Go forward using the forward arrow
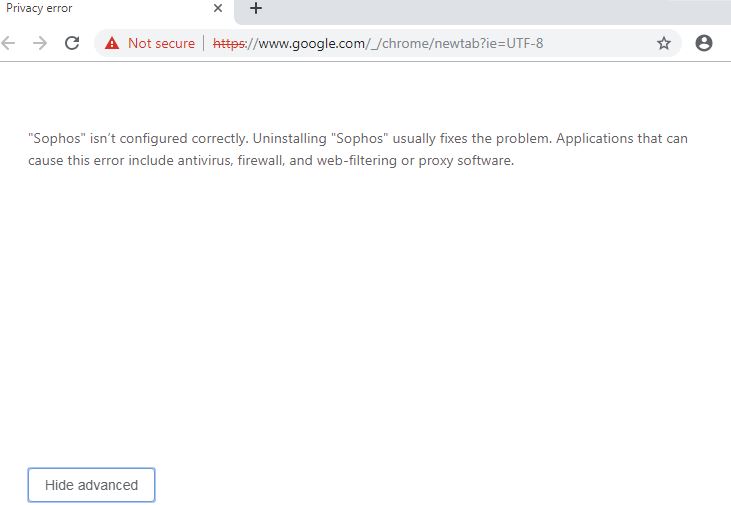Screen dimensions: 731x505 tap(40, 43)
